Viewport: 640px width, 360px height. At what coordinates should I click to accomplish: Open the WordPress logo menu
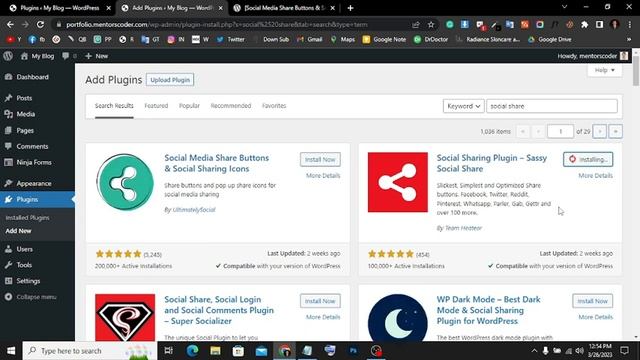pos(8,56)
